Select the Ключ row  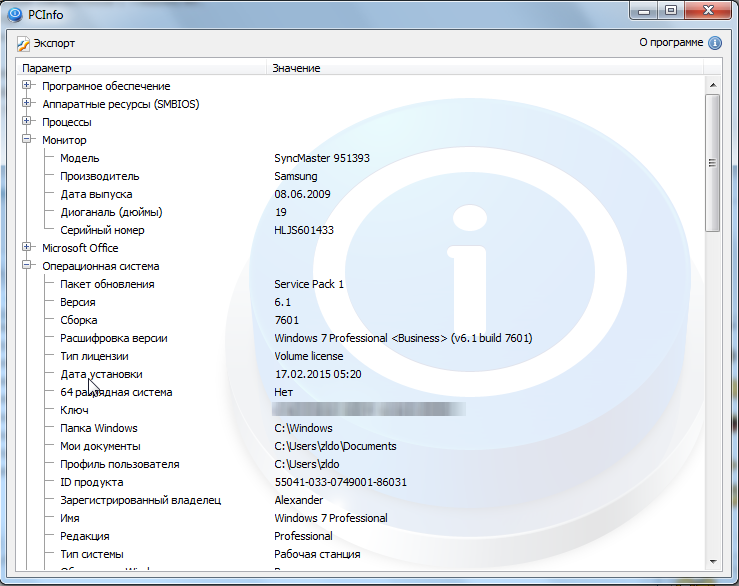coord(74,410)
